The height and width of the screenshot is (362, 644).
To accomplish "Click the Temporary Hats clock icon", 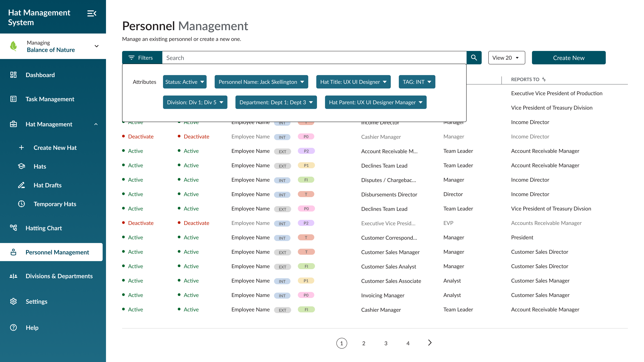I will click(x=21, y=204).
